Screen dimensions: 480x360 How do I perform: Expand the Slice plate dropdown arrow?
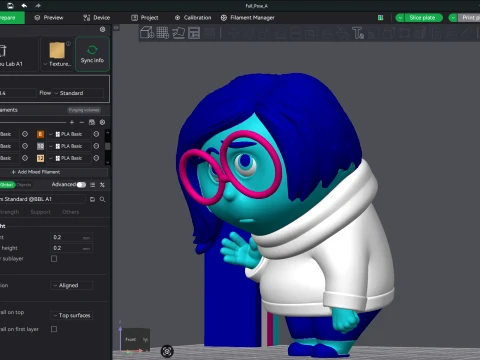(x=400, y=18)
